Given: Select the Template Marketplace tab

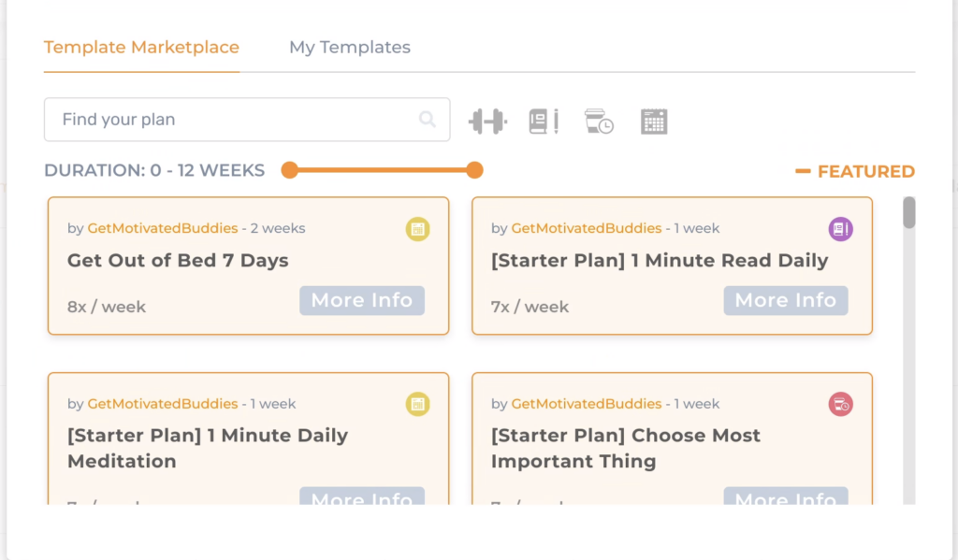Looking at the screenshot, I should [x=141, y=47].
